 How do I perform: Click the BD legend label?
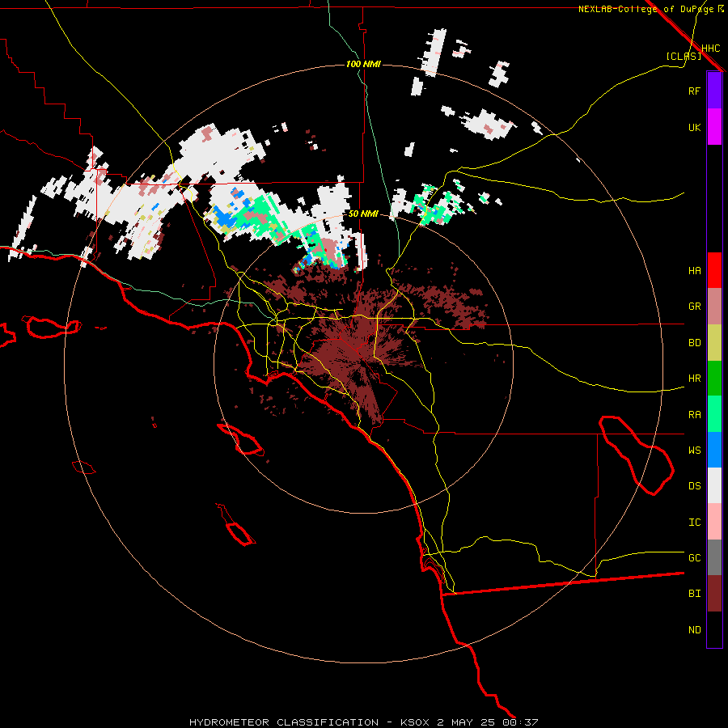coord(694,343)
